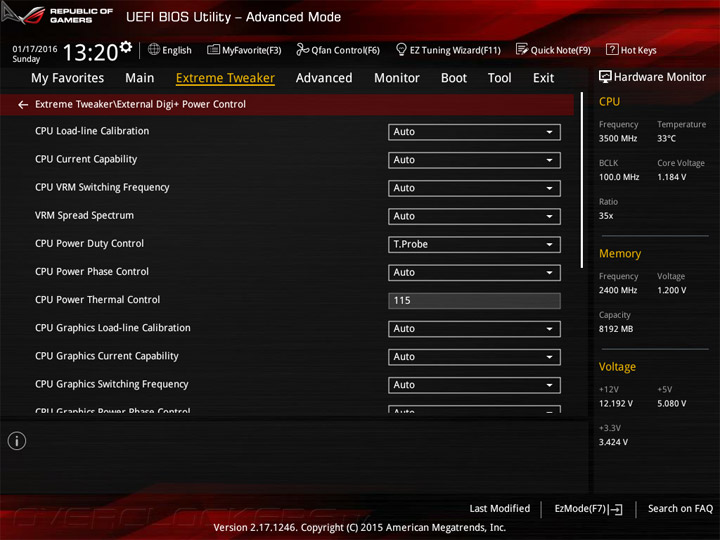
Task: Switch to EzMode(F7)
Action: click(x=588, y=509)
